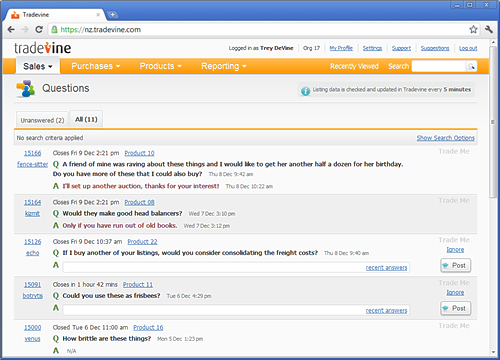Click "Org 17" label in header

[311, 48]
